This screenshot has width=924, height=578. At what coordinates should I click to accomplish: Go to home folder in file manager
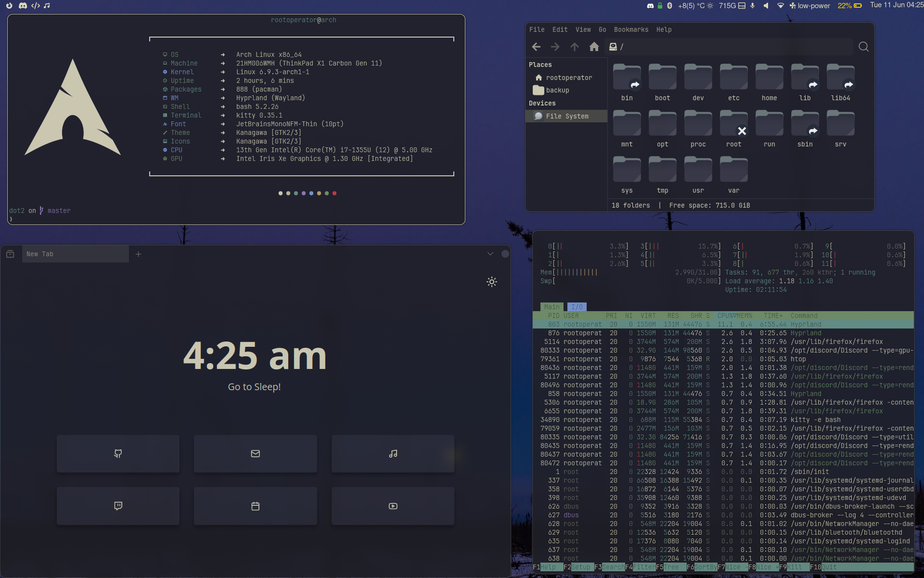click(594, 47)
